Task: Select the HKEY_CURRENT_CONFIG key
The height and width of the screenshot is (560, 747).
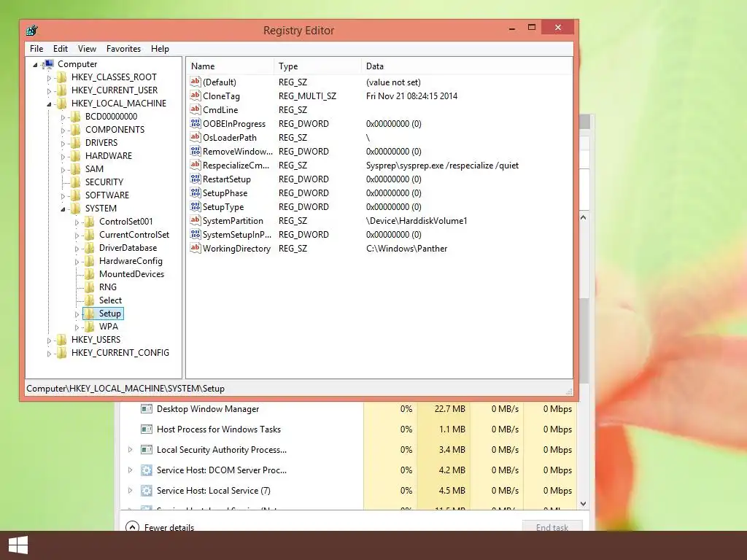Action: (120, 353)
